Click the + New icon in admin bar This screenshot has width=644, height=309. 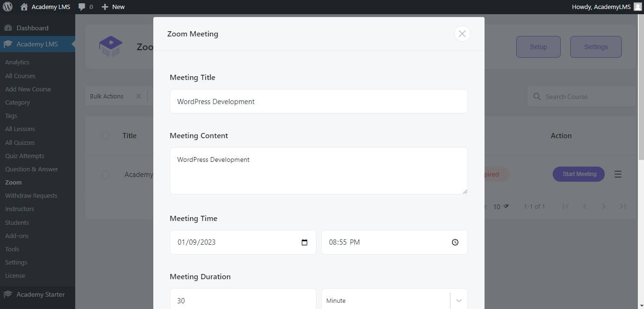106,7
